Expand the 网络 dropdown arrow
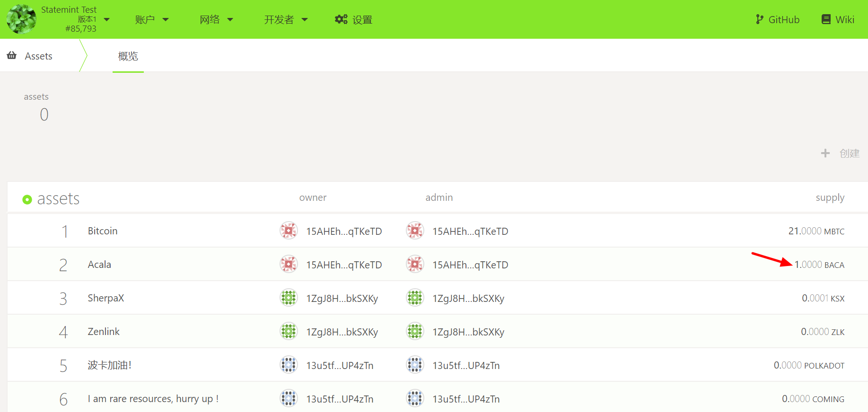Screen dimensions: 868x412 [230, 19]
